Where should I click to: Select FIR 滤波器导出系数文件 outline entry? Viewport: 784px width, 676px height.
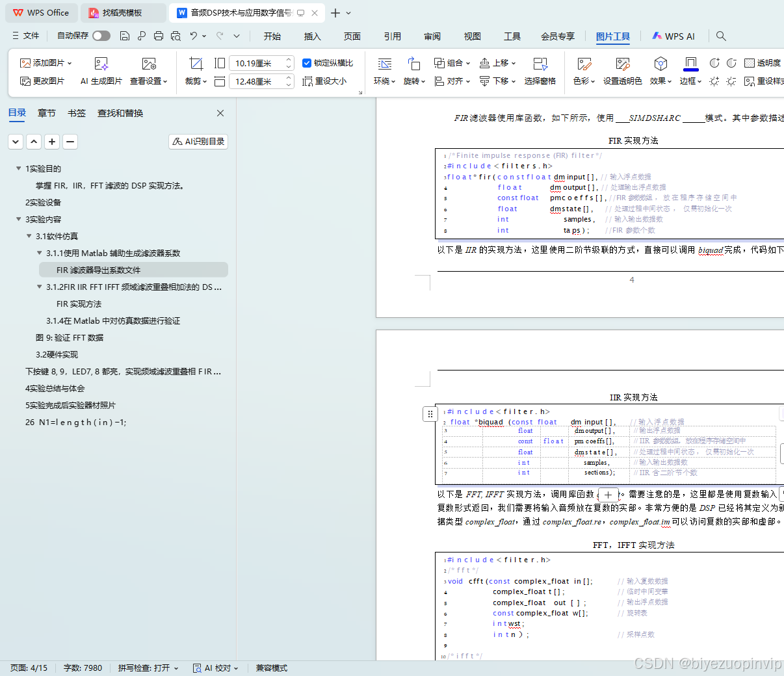pyautogui.click(x=133, y=270)
